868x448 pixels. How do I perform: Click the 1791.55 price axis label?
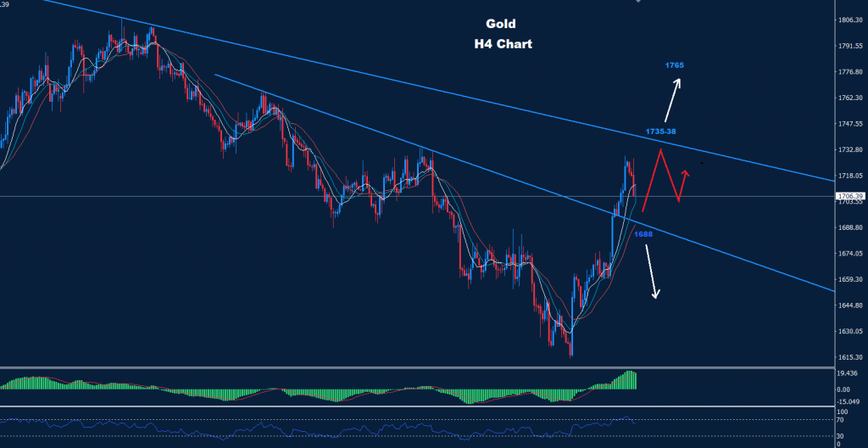tap(851, 46)
